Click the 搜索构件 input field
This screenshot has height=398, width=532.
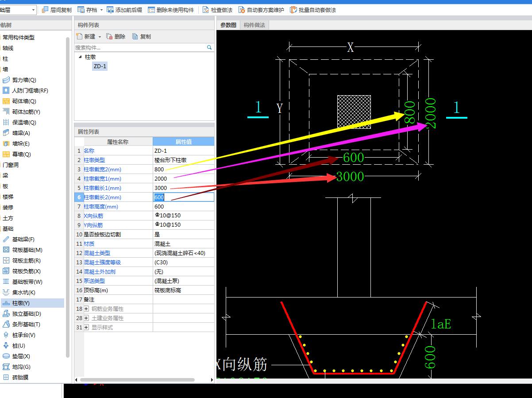(139, 47)
